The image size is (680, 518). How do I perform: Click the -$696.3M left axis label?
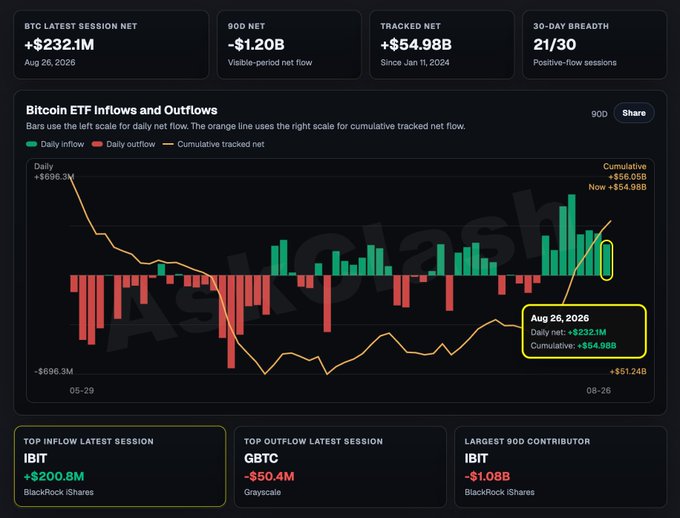tap(54, 371)
